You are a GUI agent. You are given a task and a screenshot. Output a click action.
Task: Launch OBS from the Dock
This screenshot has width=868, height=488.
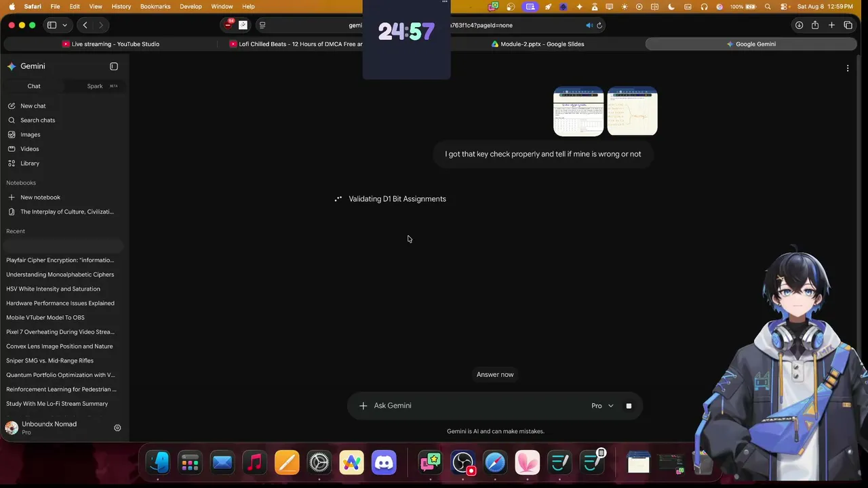click(x=462, y=463)
